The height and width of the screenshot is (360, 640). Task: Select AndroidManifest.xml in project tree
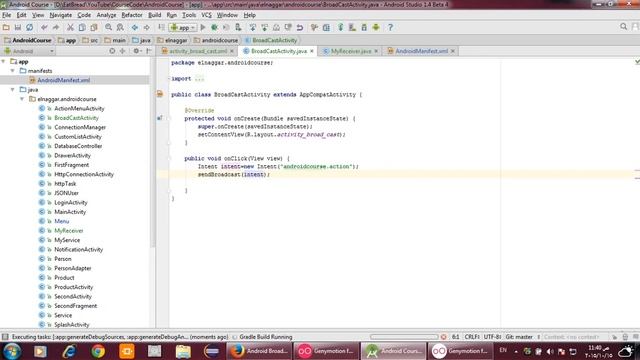tap(64, 80)
